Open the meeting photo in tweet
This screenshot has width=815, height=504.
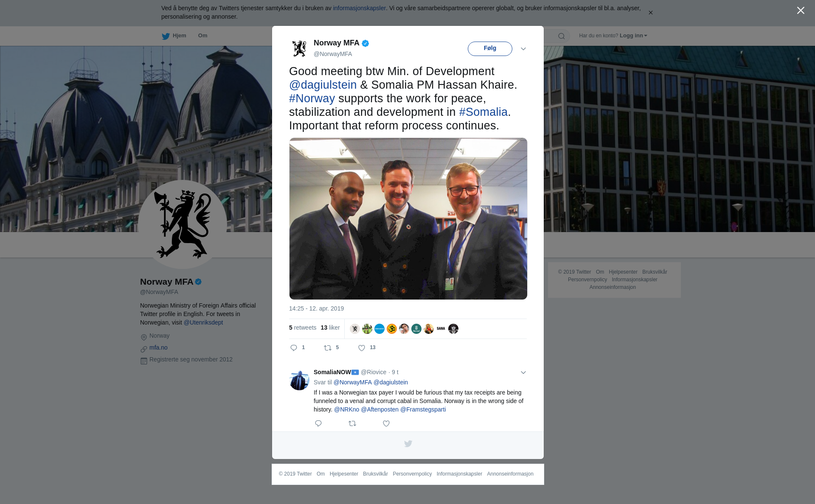[x=408, y=218]
